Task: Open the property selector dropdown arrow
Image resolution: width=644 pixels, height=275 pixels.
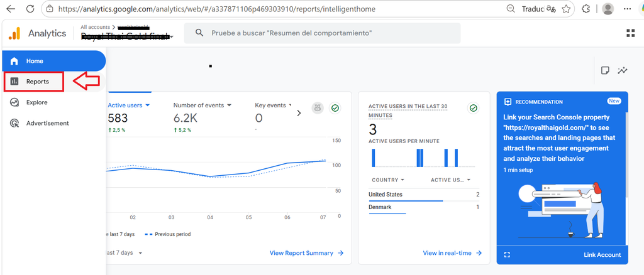Action: pos(171,37)
